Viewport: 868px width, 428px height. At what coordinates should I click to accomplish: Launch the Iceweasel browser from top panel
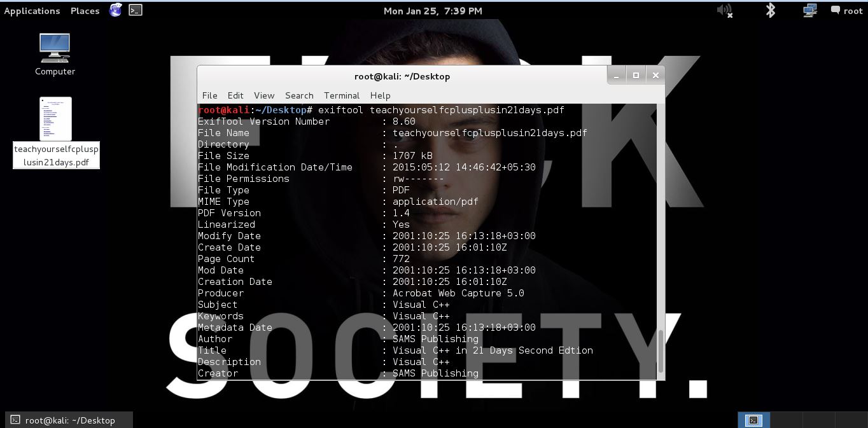pyautogui.click(x=115, y=10)
